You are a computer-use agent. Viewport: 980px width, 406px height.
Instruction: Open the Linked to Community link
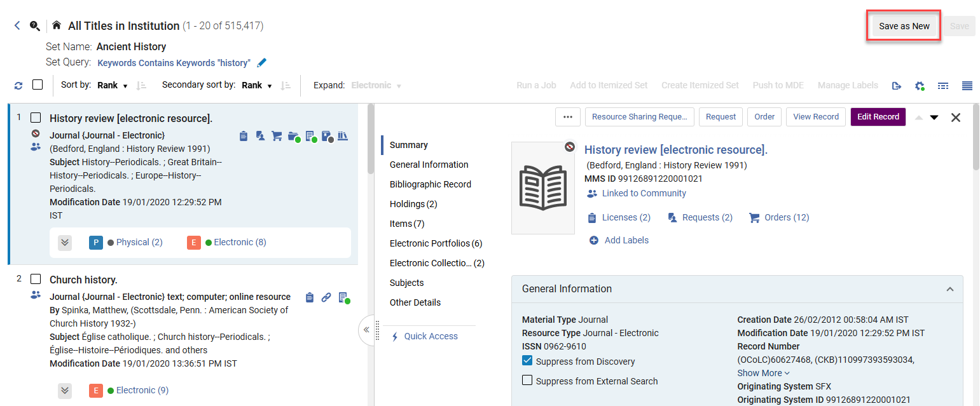644,193
